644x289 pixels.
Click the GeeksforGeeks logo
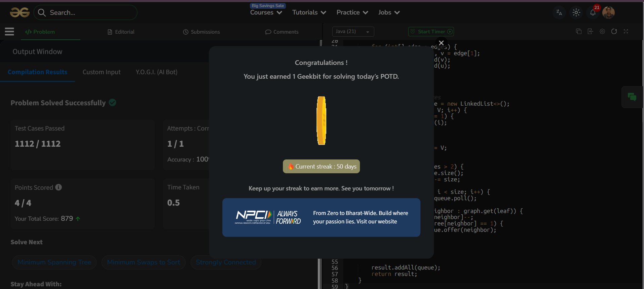pyautogui.click(x=20, y=12)
